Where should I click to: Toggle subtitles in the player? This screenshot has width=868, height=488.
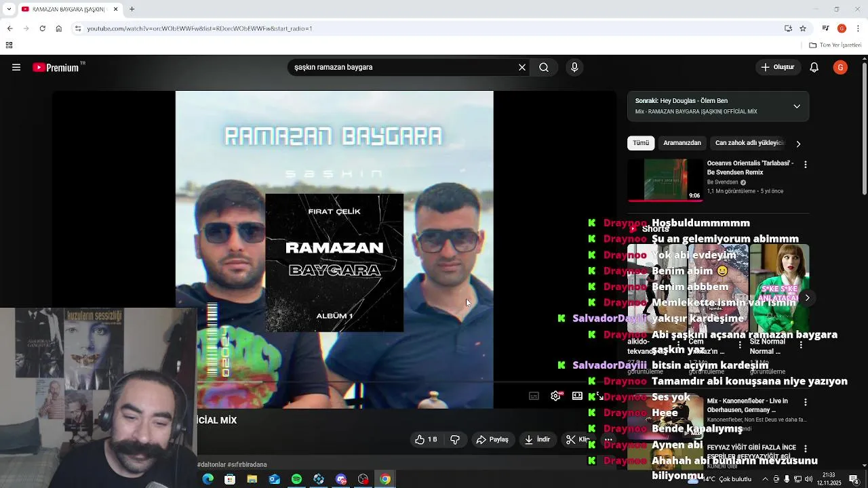[534, 396]
